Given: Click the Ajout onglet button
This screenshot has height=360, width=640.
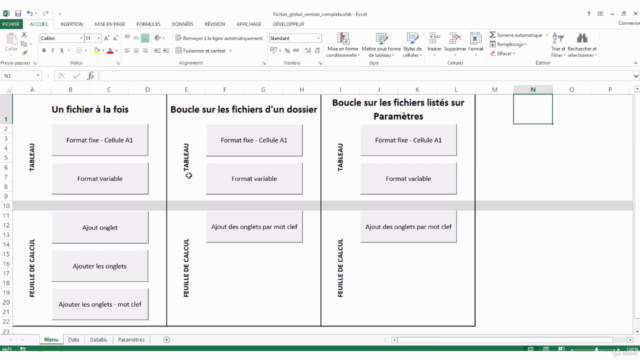Looking at the screenshot, I should 100,227.
